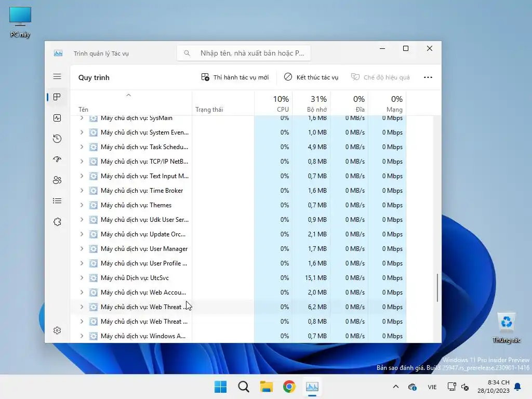Select the Web Accou... service row

(x=238, y=292)
